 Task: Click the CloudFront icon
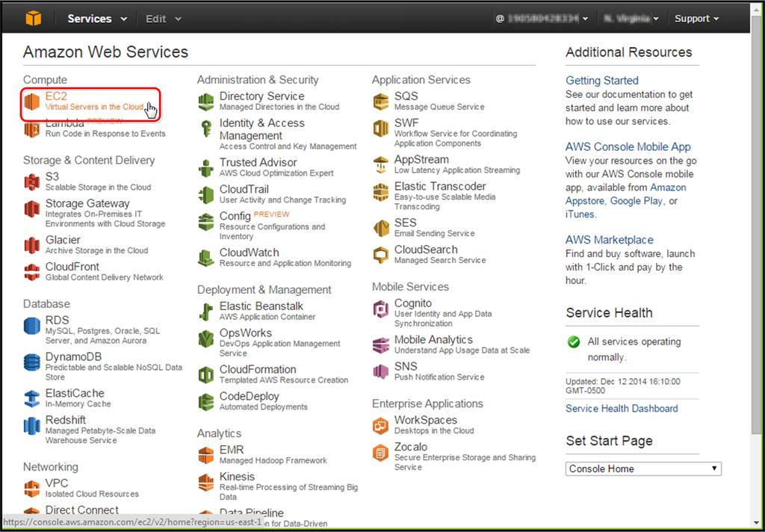[x=32, y=272]
